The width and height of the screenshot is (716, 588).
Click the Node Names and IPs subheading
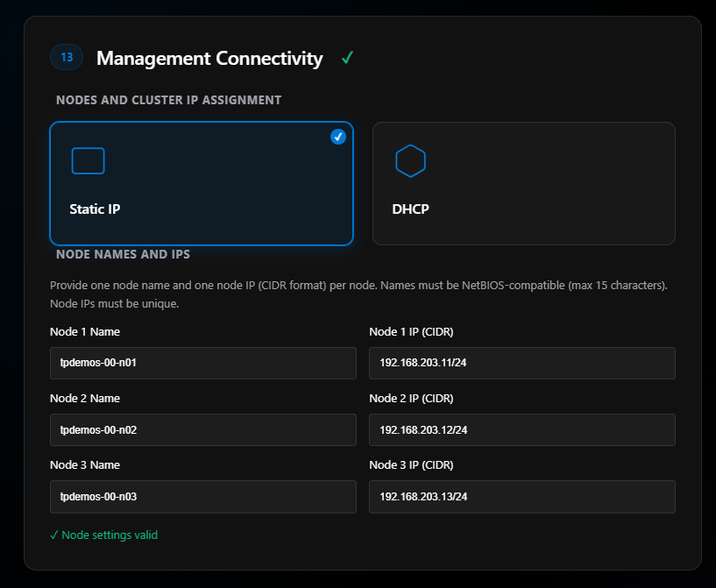(123, 254)
